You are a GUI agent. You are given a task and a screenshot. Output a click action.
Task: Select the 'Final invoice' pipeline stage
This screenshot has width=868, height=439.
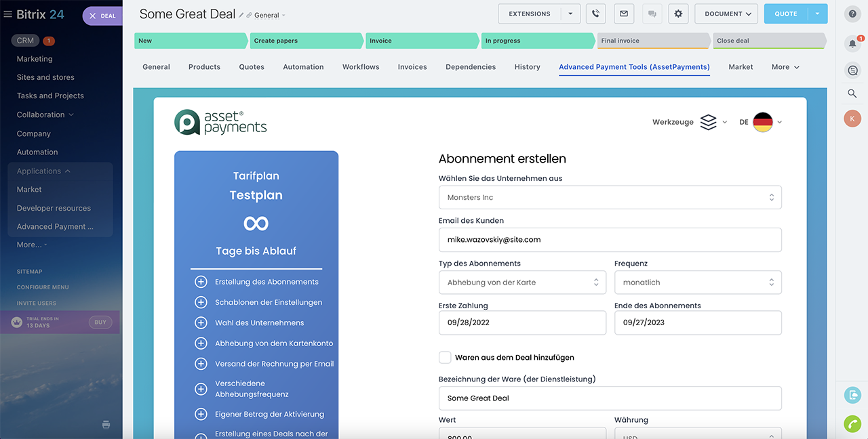653,41
